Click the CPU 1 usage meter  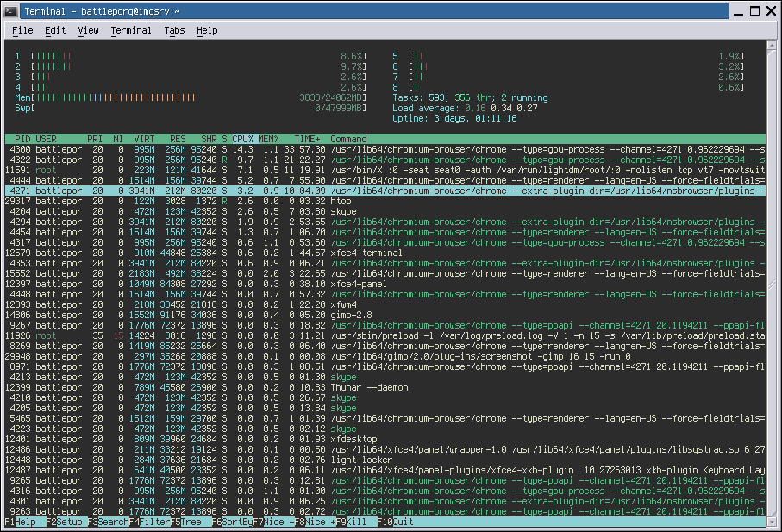(x=191, y=56)
